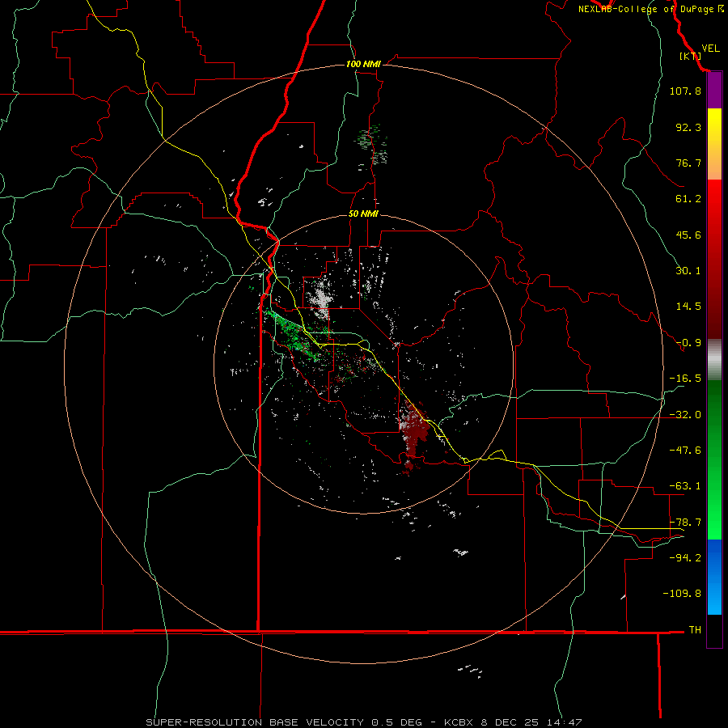Click the blue segment of the velocity color bar
The height and width of the screenshot is (728, 728).
(x=714, y=577)
